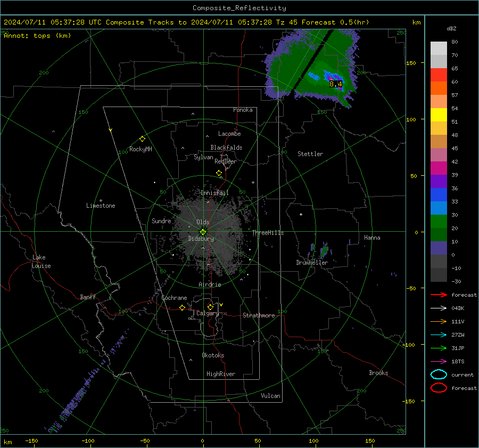Click the yellow radar-center diamond above Didsbury
Image resolution: width=479 pixels, height=448 pixels.
pos(203,232)
